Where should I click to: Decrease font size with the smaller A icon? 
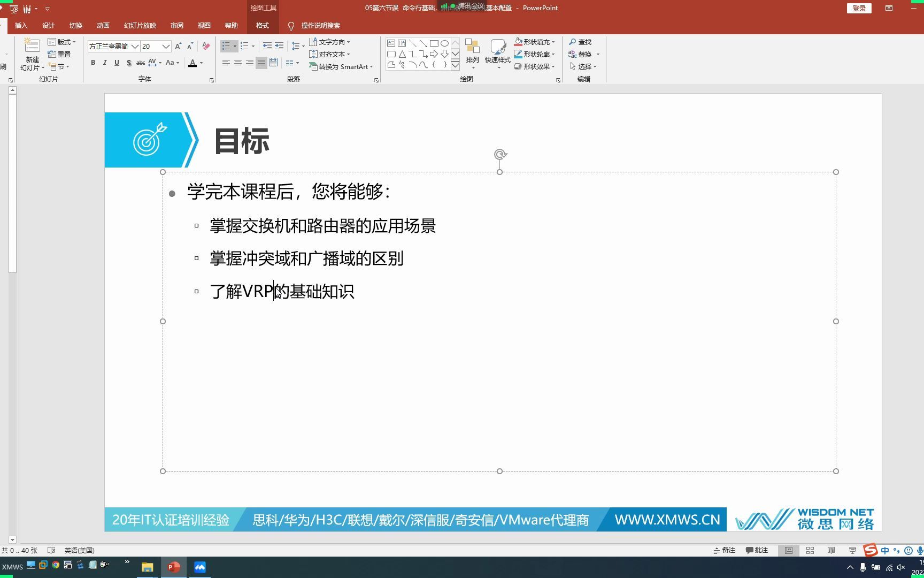(x=190, y=47)
